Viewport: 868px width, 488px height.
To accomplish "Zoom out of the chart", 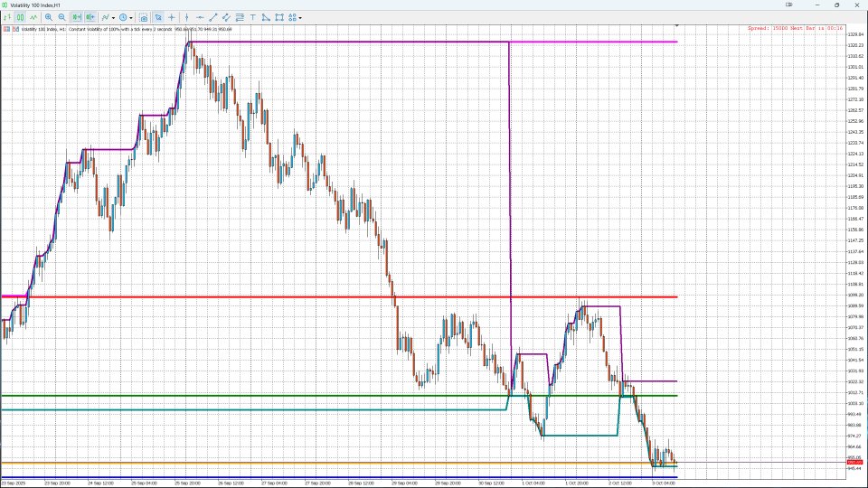I will pyautogui.click(x=62, y=17).
